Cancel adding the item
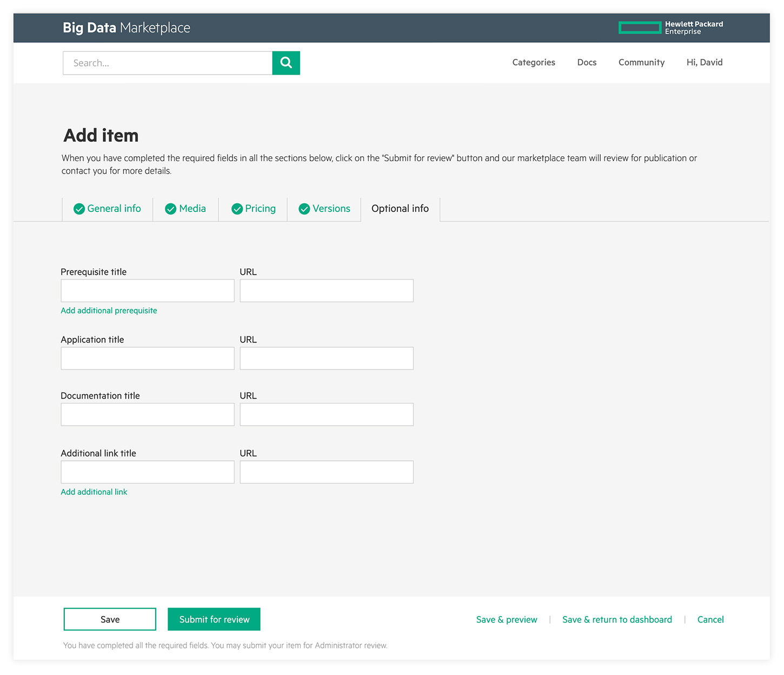This screenshot has height=675, width=784. (x=710, y=619)
